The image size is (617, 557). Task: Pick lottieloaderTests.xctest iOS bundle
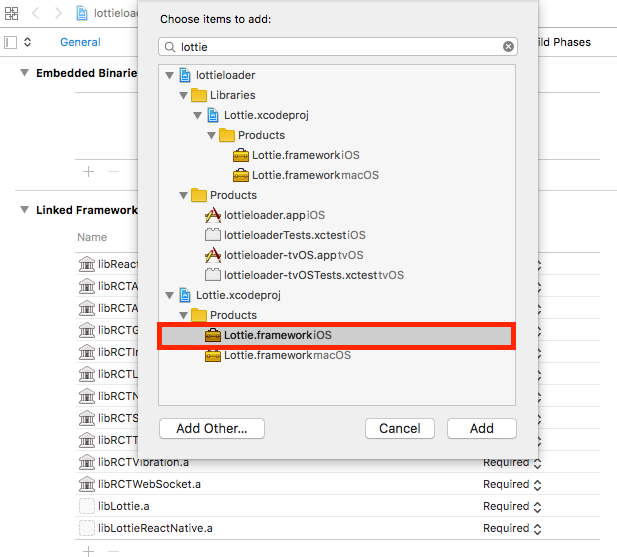(285, 235)
